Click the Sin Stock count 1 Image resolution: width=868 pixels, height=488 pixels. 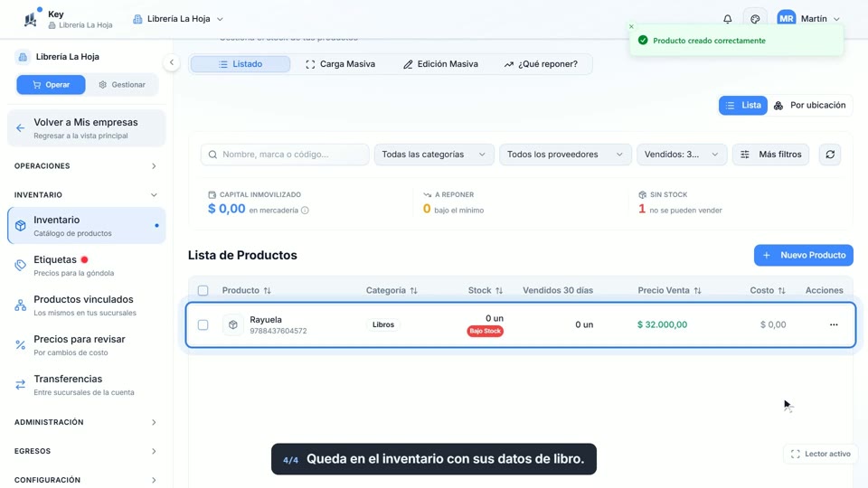(x=642, y=209)
